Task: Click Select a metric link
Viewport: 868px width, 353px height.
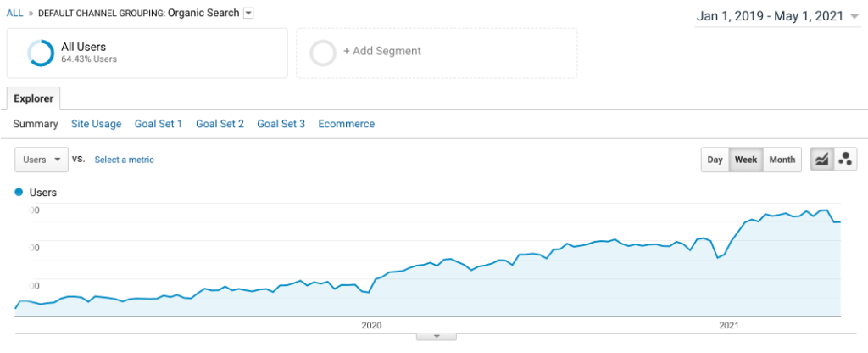Action: tap(124, 160)
